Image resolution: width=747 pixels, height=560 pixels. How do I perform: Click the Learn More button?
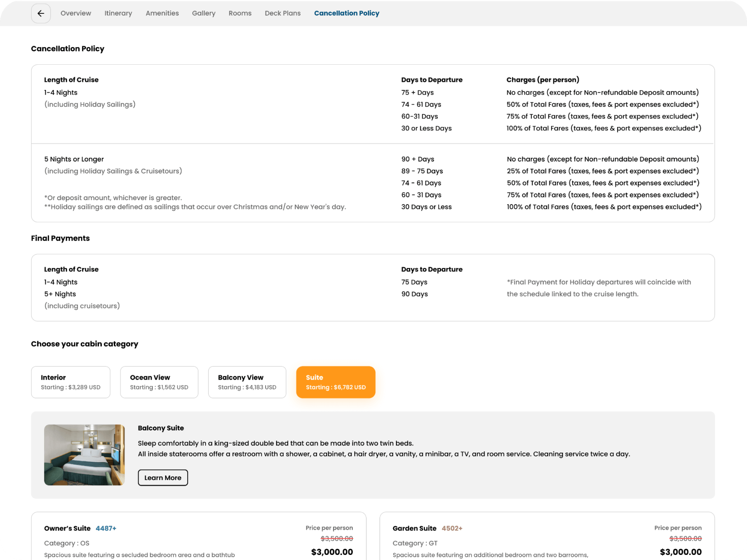pyautogui.click(x=163, y=477)
